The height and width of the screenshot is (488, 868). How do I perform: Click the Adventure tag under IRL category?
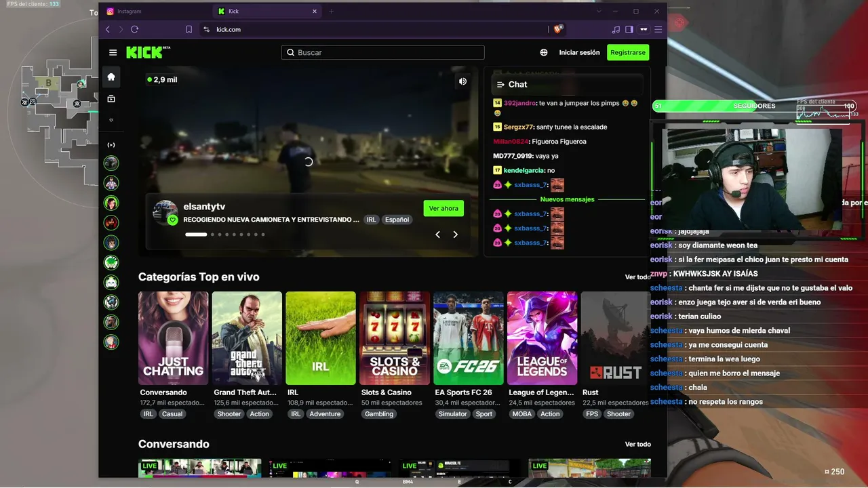(x=325, y=414)
